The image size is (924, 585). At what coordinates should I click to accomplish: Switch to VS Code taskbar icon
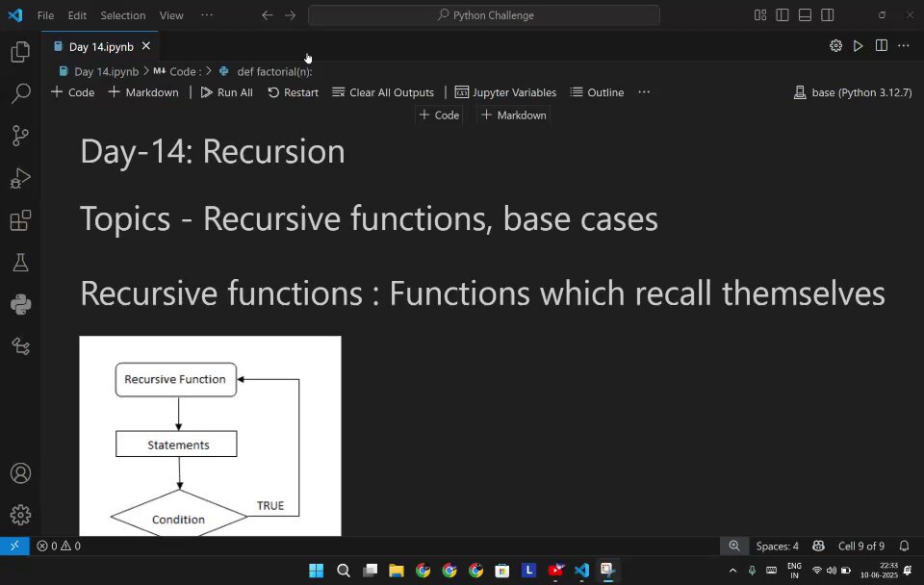[x=581, y=571]
